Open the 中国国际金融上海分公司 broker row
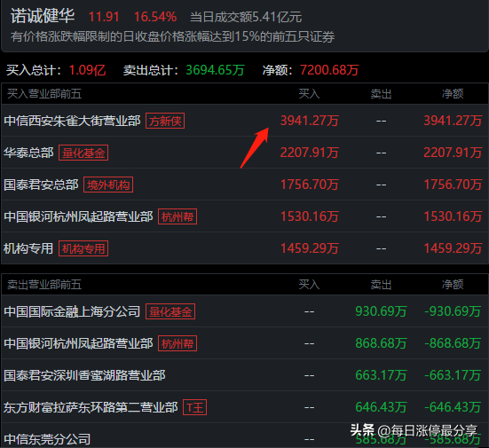The image size is (489, 448). coord(72,311)
